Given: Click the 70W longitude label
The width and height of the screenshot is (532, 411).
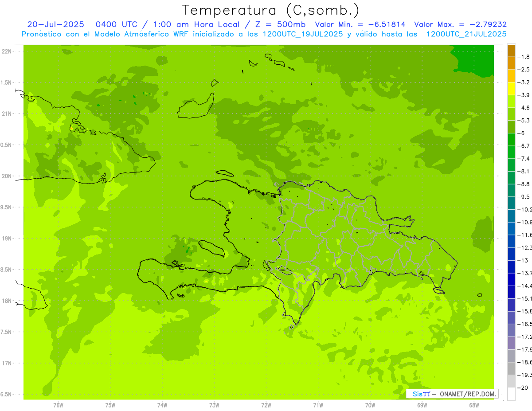Looking at the screenshot, I should pos(370,405).
